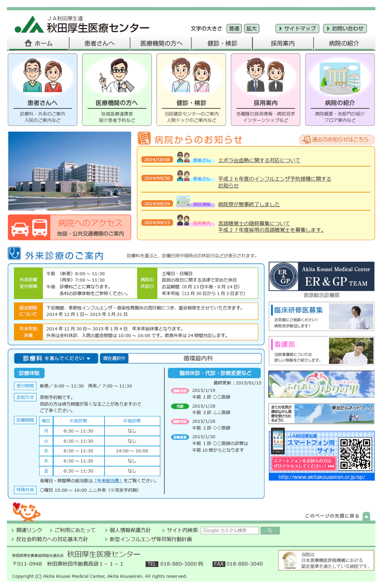
Task: Go to the ホーム navigation tab
Action: 38,43
